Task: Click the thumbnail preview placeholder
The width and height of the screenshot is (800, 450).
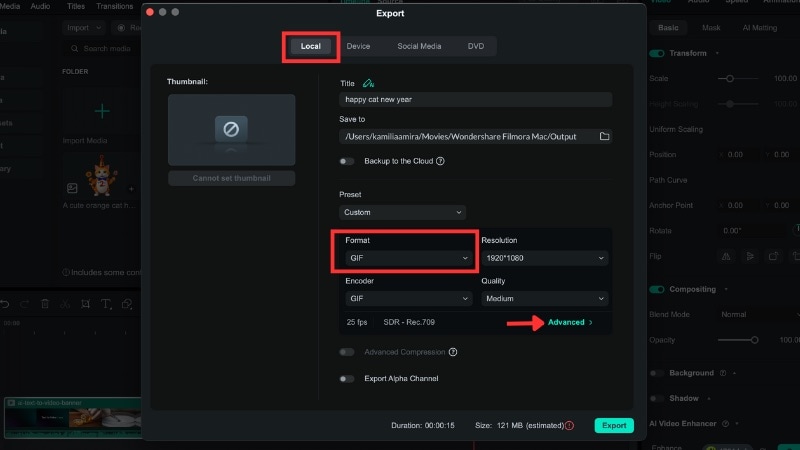Action: pos(232,130)
